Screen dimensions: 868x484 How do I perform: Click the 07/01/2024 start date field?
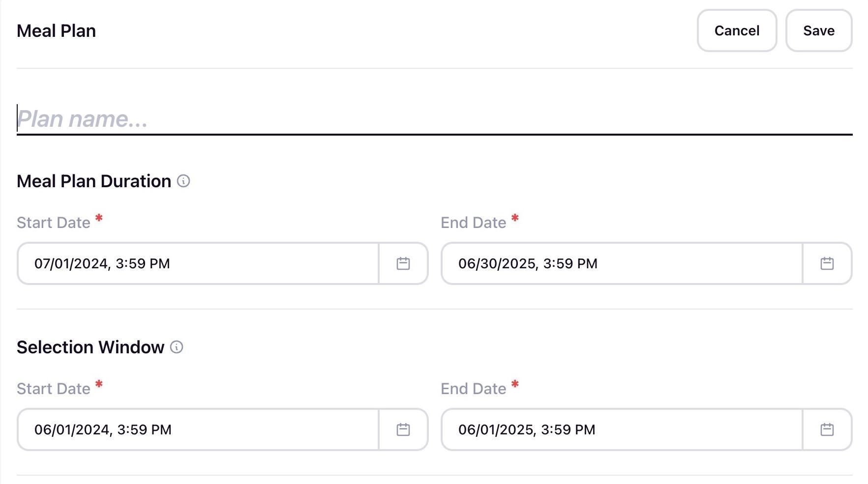point(197,263)
